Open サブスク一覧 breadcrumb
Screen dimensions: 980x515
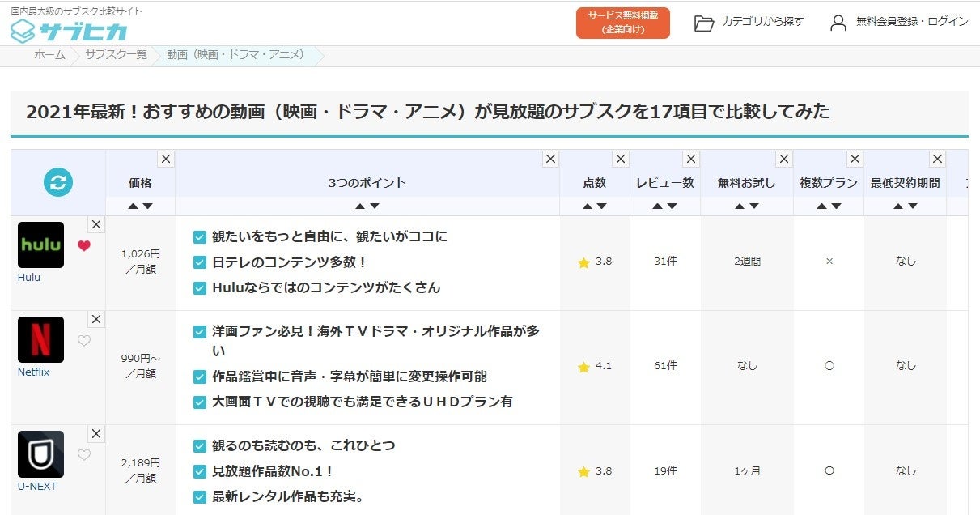116,55
